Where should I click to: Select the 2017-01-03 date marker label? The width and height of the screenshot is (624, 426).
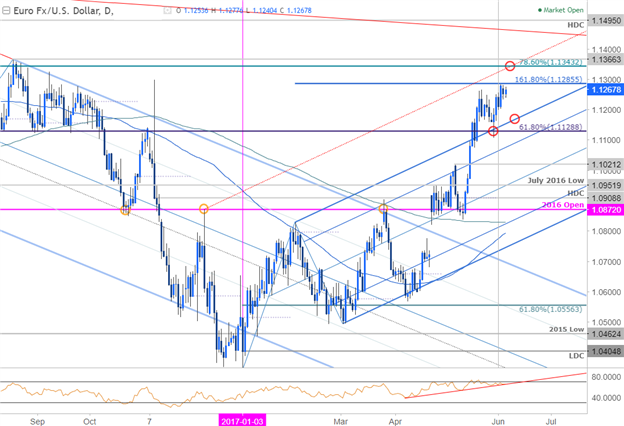[x=242, y=421]
